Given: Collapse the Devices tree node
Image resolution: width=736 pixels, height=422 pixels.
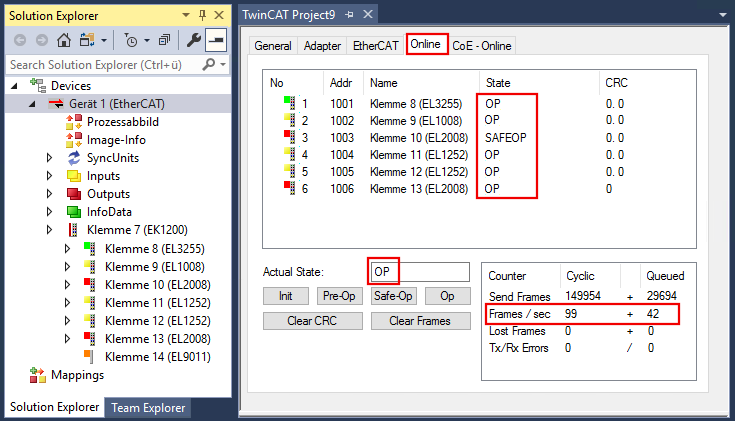Looking at the screenshot, I should 15,86.
